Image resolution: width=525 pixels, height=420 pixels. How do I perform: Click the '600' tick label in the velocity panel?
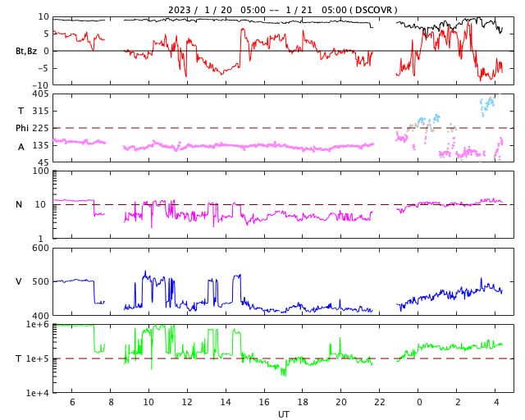[x=40, y=249]
